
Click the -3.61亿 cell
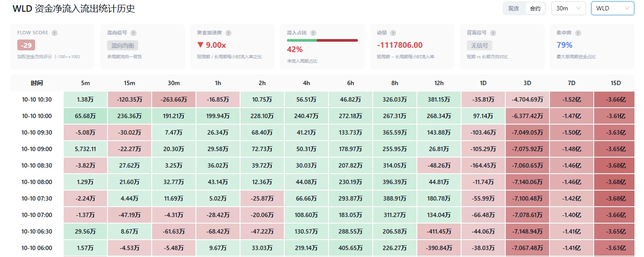(614, 116)
